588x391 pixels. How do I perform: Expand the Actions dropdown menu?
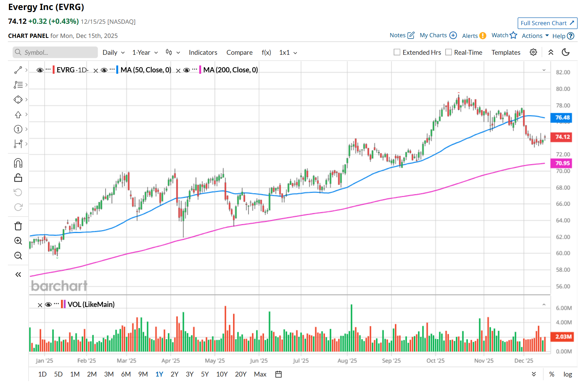click(535, 36)
